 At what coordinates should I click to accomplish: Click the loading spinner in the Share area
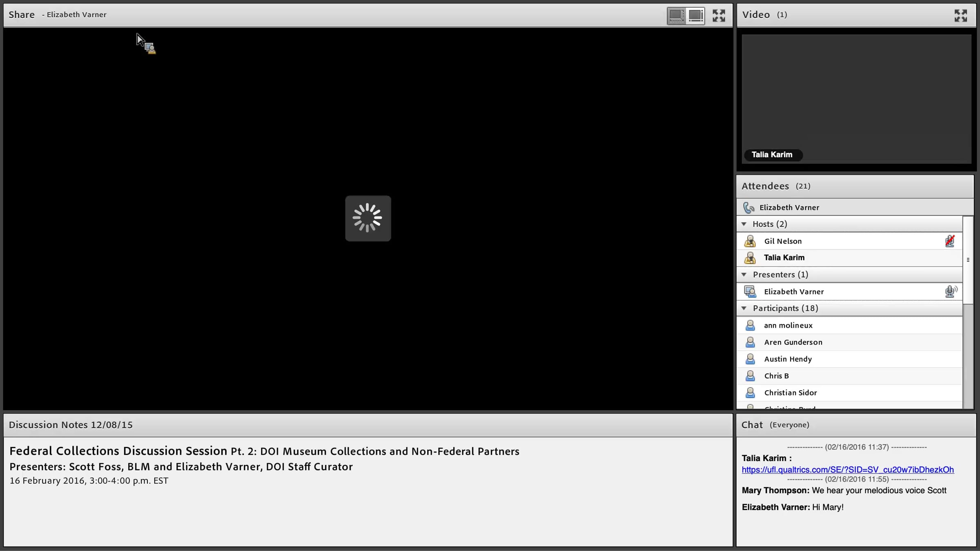pyautogui.click(x=368, y=218)
